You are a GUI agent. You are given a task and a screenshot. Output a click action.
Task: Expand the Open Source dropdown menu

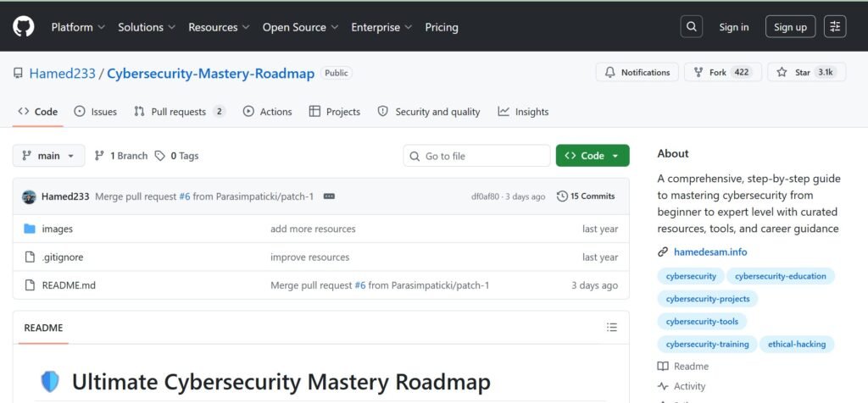tap(301, 27)
